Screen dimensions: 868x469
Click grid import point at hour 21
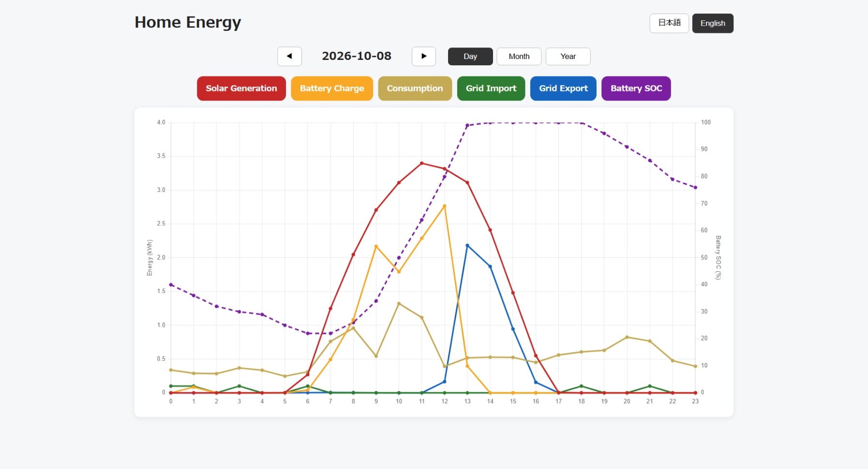point(650,386)
